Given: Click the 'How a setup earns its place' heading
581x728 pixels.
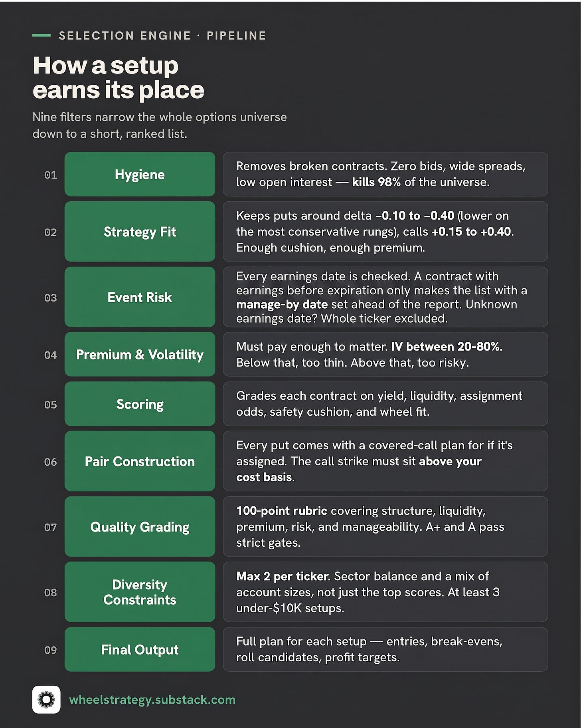Looking at the screenshot, I should point(119,77).
